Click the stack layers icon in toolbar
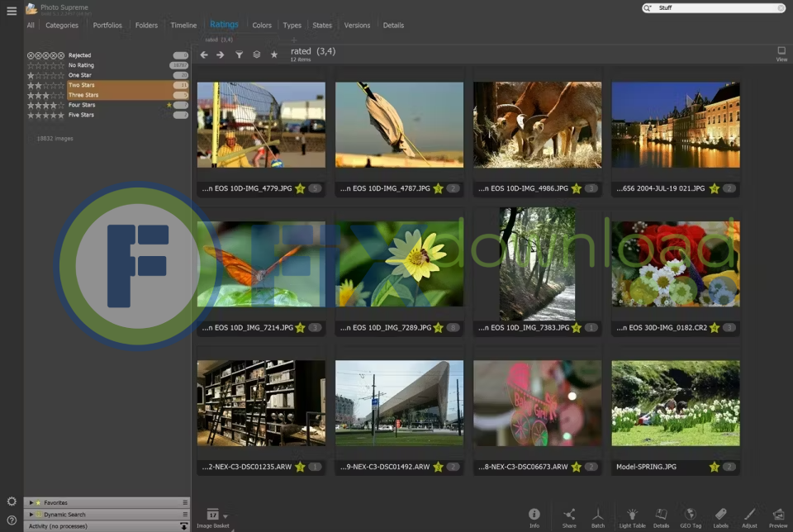793x532 pixels. click(x=257, y=55)
